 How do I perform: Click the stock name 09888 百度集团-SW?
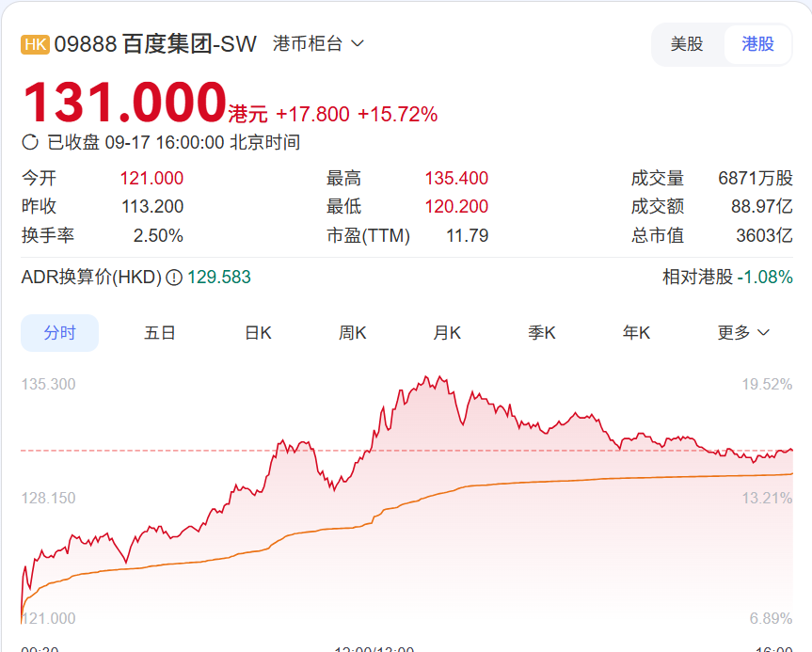[155, 44]
